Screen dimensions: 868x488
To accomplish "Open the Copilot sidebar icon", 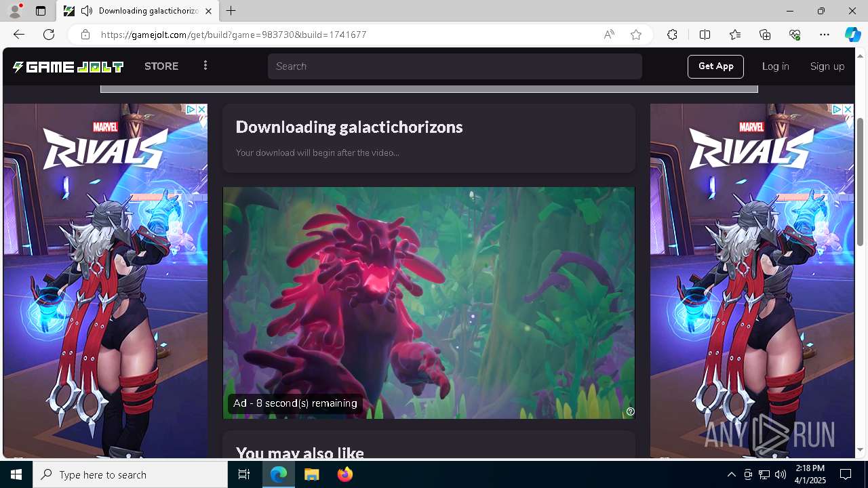I will [x=852, y=35].
